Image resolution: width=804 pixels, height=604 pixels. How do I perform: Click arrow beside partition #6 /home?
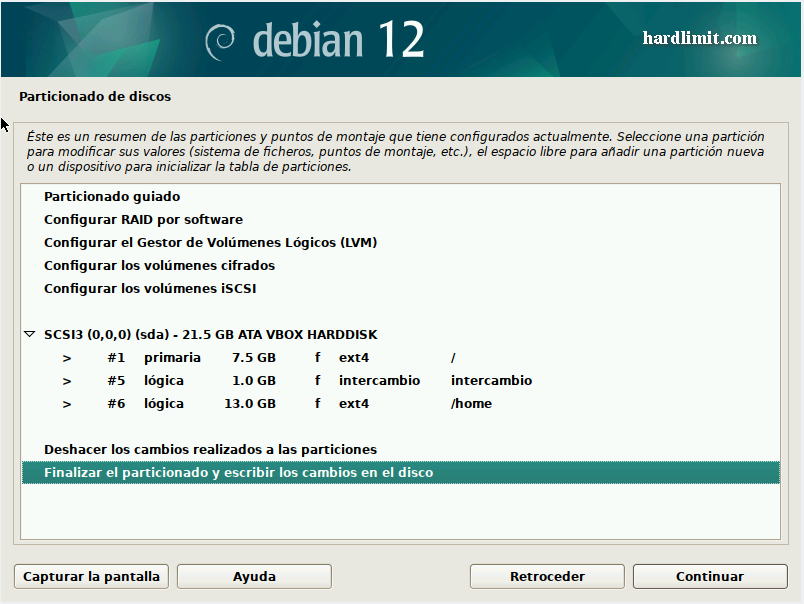pos(67,404)
